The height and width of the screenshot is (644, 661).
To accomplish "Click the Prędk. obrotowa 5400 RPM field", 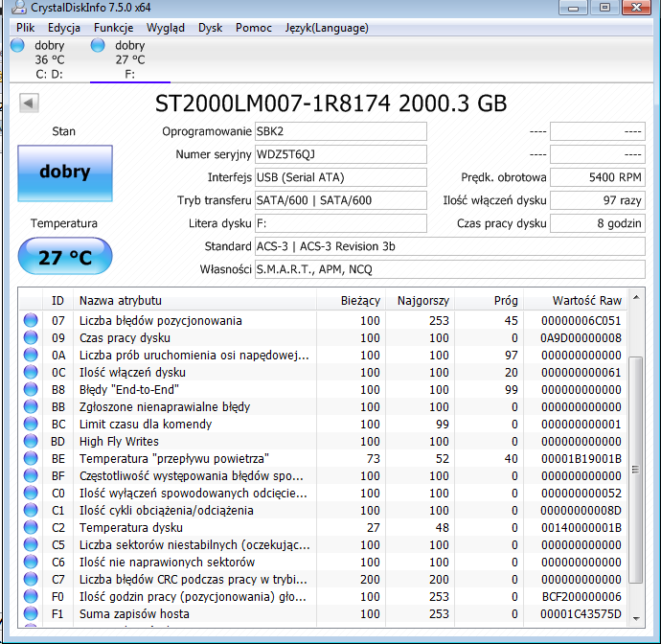I will click(598, 177).
